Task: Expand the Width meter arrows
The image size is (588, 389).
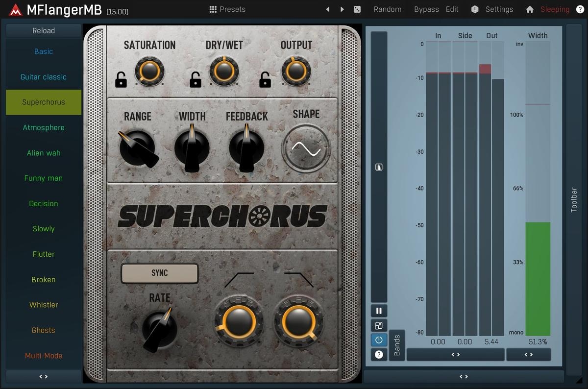Action: pyautogui.click(x=528, y=354)
